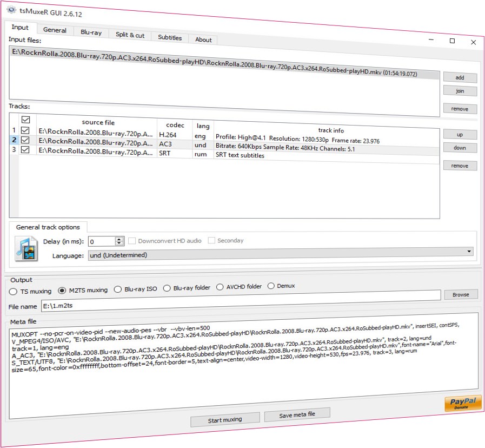Open the About tab
The image size is (485, 448).
tap(203, 39)
